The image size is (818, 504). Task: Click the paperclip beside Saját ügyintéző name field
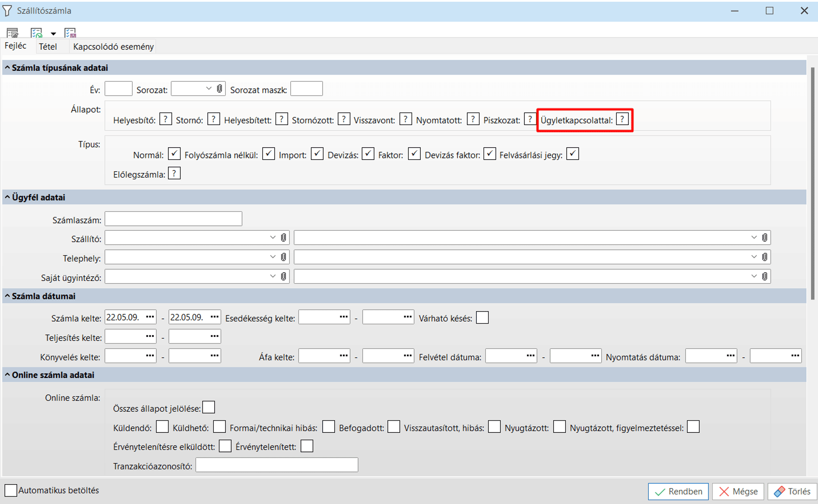tap(764, 276)
